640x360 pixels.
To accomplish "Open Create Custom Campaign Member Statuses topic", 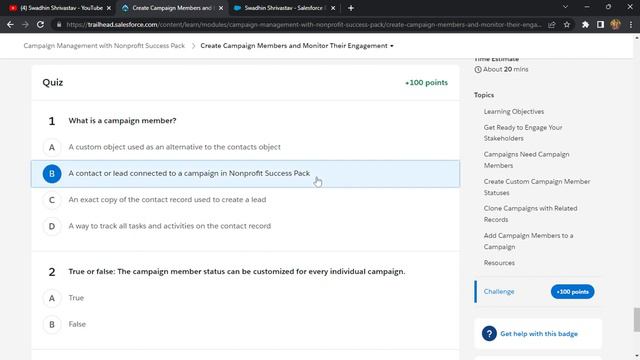I will (x=537, y=187).
